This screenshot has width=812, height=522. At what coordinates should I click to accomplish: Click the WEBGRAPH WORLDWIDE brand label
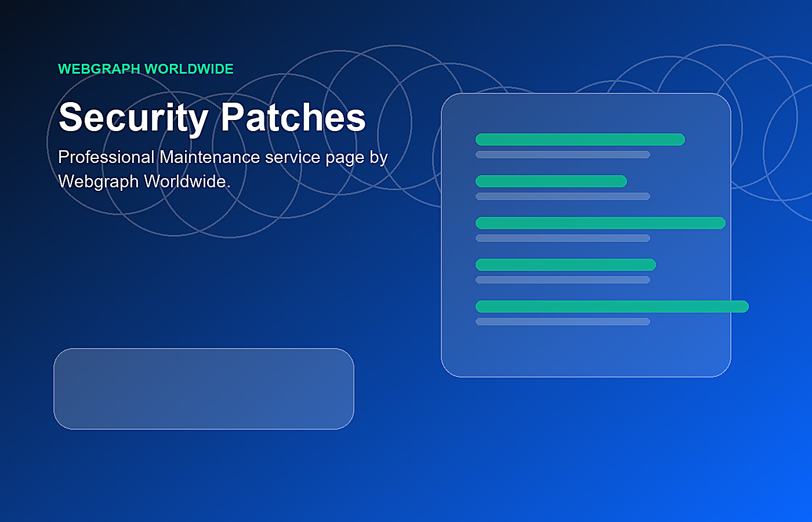coord(146,69)
